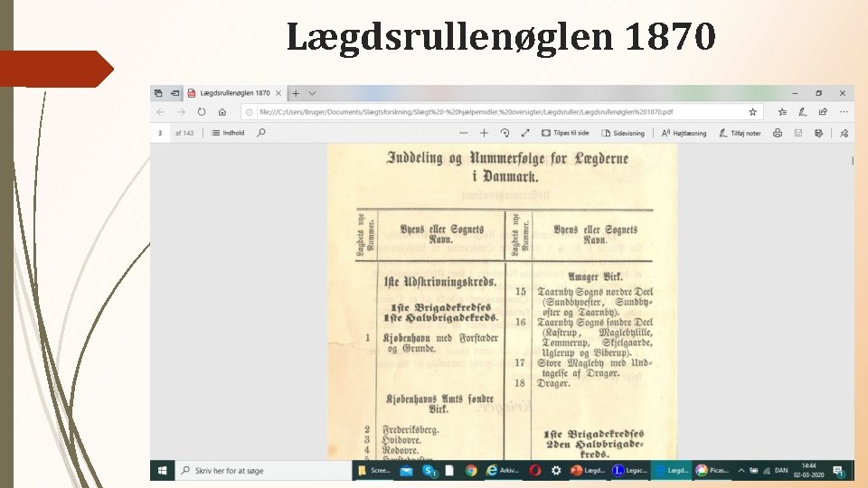Click the Save as icon

click(x=818, y=133)
